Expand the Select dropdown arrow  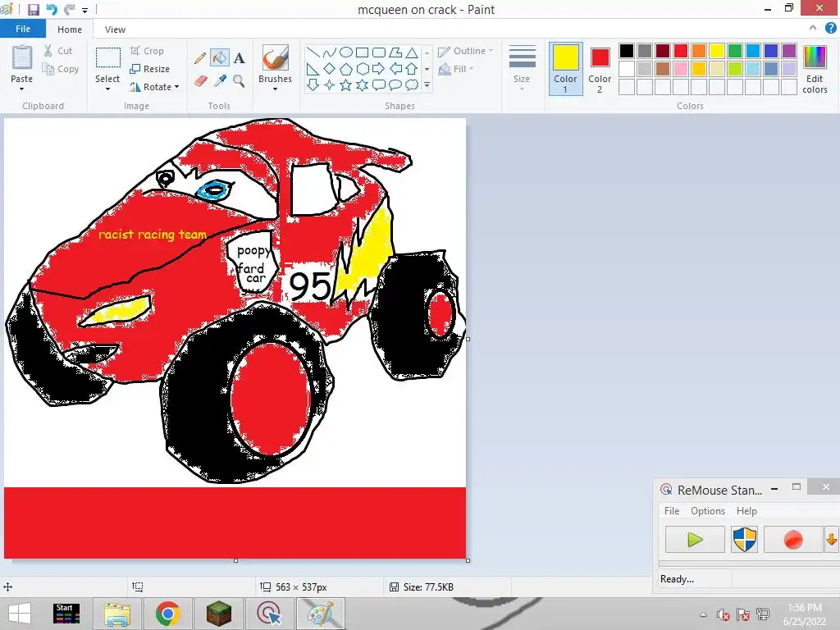[x=107, y=89]
